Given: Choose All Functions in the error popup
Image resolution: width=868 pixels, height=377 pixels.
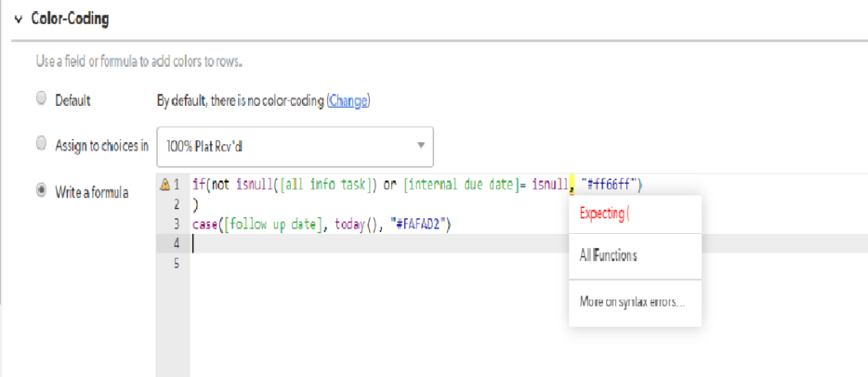Looking at the screenshot, I should point(608,255).
